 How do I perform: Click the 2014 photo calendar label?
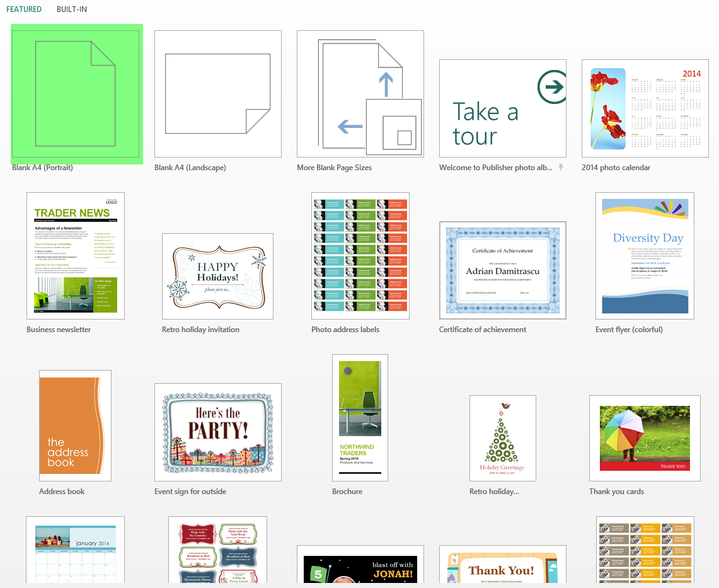(x=616, y=168)
